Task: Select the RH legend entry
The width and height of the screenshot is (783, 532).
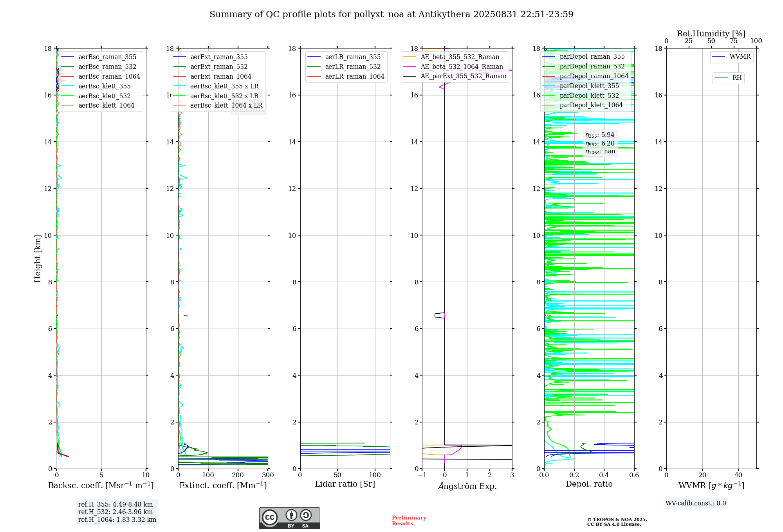Action: 729,78
